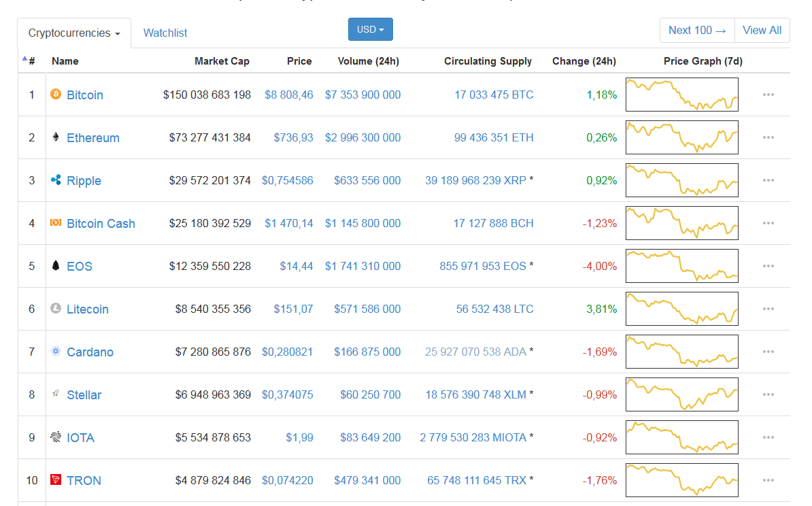Open the more options menu for IOTA row
The width and height of the screenshot is (812, 506).
(768, 437)
